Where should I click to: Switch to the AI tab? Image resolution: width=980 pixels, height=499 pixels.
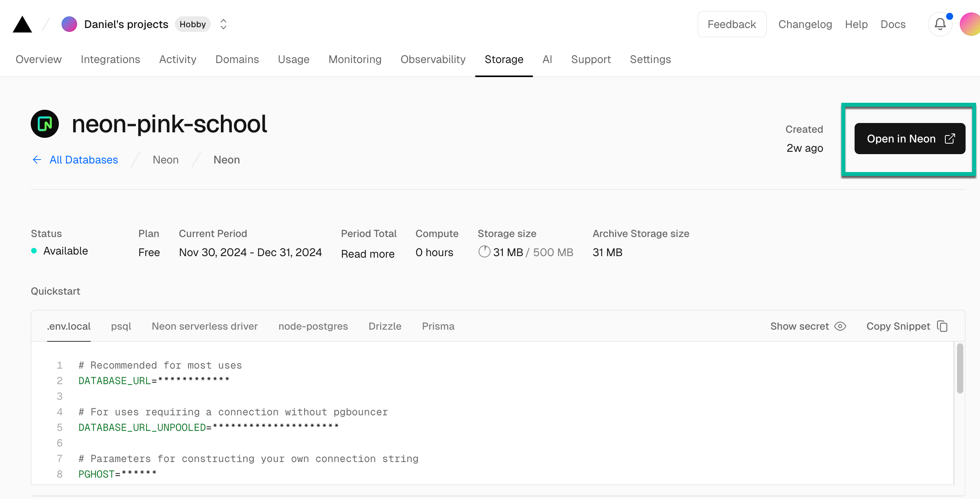[x=547, y=59]
